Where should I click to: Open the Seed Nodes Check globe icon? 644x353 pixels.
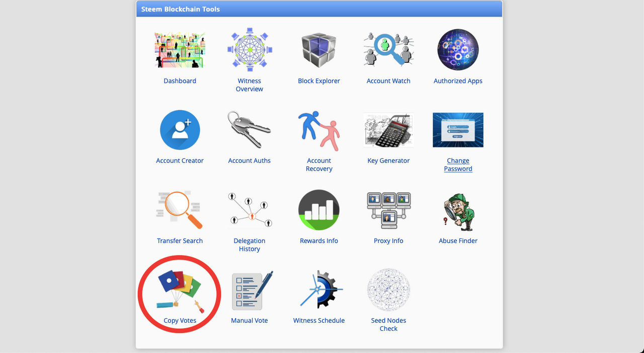click(388, 290)
